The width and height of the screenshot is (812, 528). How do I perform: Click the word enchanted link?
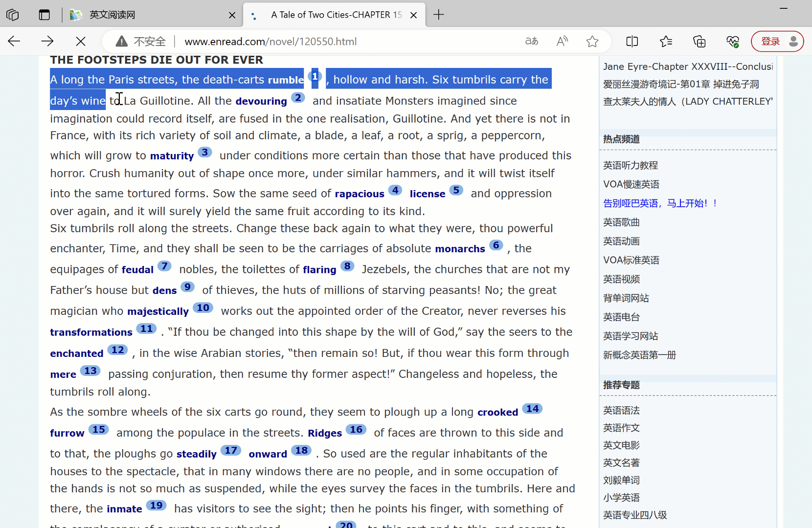(x=77, y=353)
